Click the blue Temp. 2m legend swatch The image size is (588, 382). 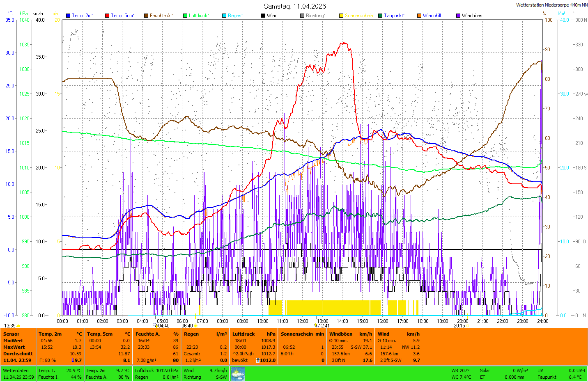pos(68,16)
